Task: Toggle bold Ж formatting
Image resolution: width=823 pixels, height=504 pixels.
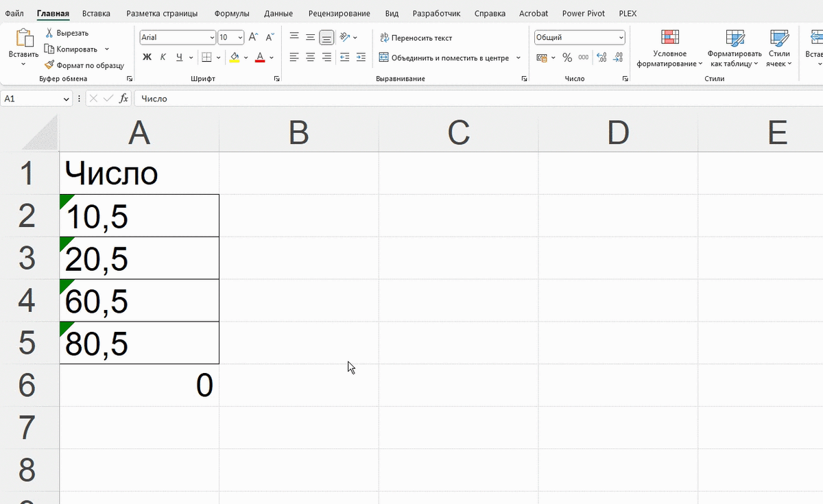Action: coord(147,58)
